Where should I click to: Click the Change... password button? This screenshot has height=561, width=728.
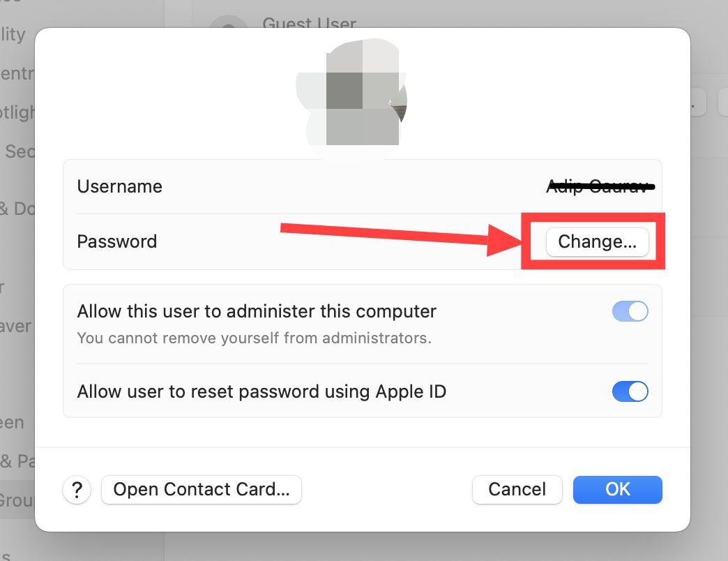point(597,241)
